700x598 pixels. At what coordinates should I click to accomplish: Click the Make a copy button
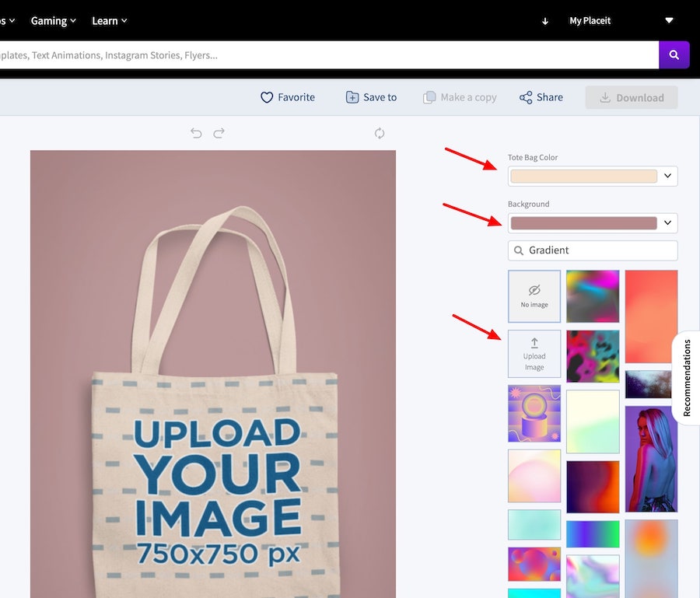[460, 97]
